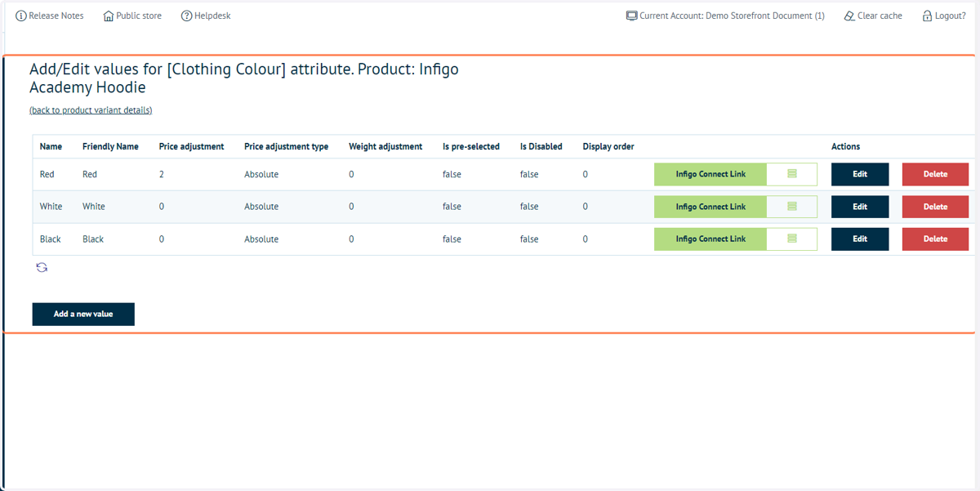Click the Weight adjustment column header
This screenshot has width=980, height=491.
pos(385,146)
